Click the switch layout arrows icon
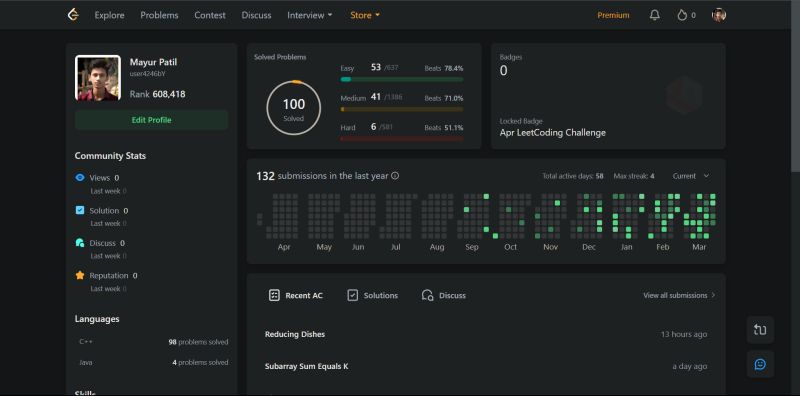This screenshot has height=396, width=800. [x=760, y=330]
